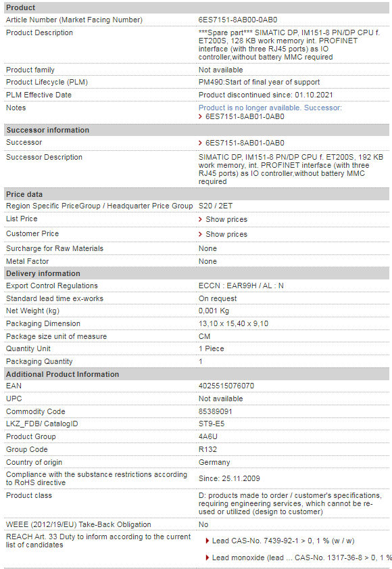Click red triangle beside Lead monoxide entry

click(207, 557)
